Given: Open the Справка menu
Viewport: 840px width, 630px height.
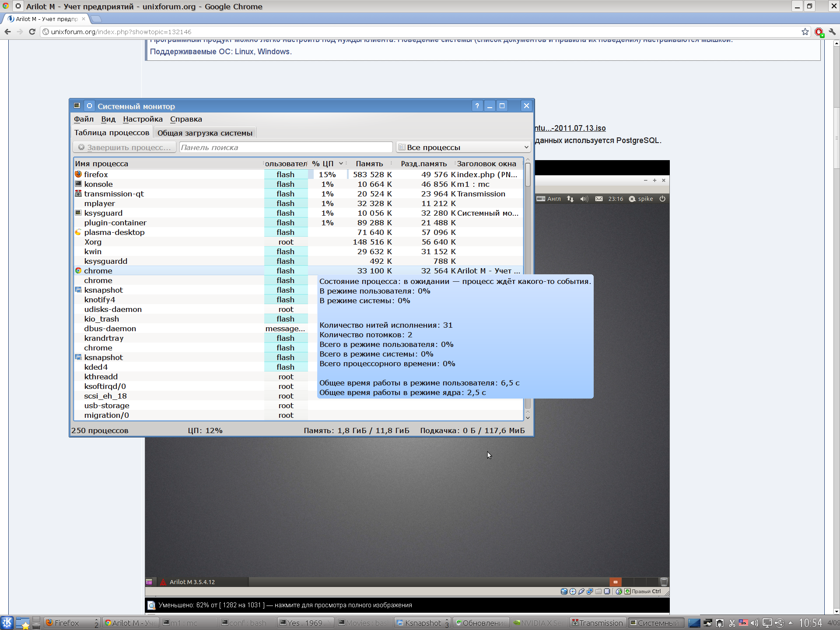Looking at the screenshot, I should (186, 119).
